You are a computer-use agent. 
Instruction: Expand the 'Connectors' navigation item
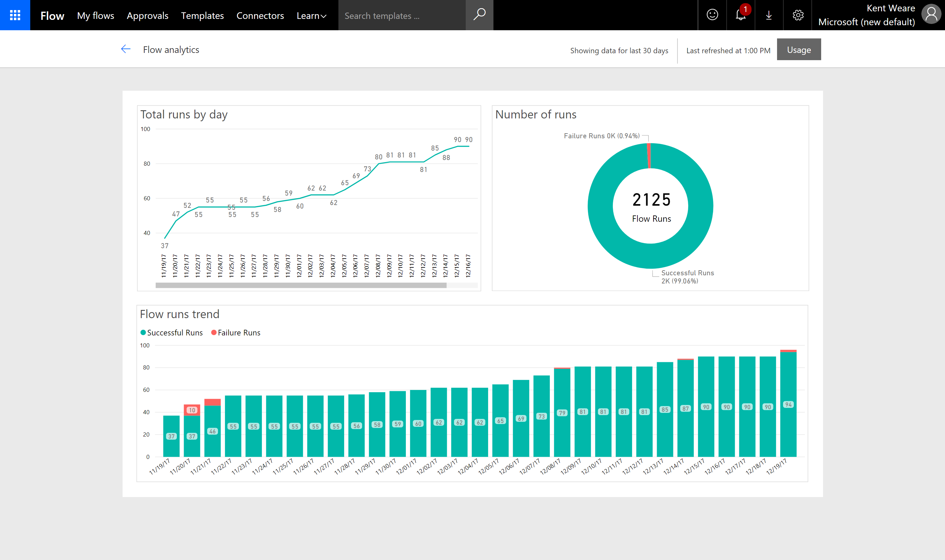tap(260, 15)
